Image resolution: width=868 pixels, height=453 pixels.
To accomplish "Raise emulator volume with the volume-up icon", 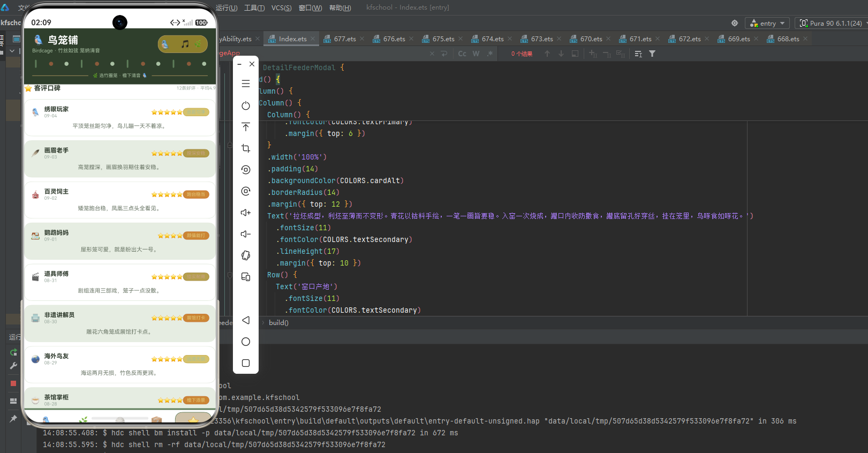I will [x=246, y=213].
